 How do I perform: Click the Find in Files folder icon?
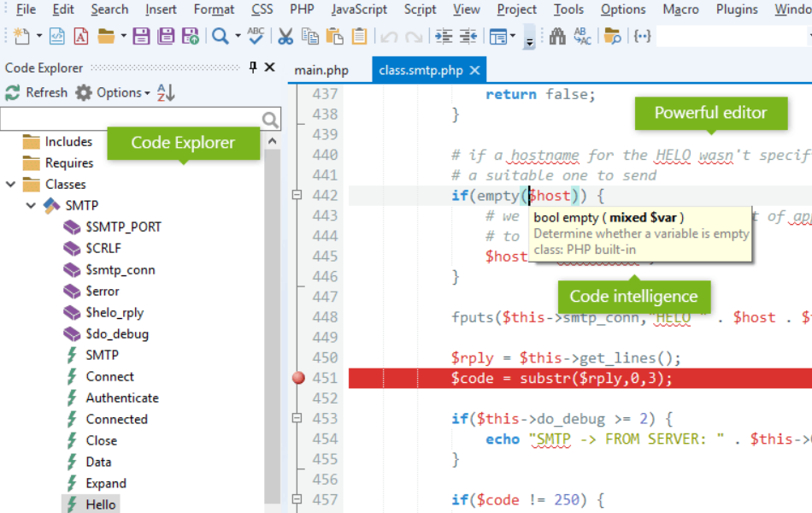(x=612, y=36)
